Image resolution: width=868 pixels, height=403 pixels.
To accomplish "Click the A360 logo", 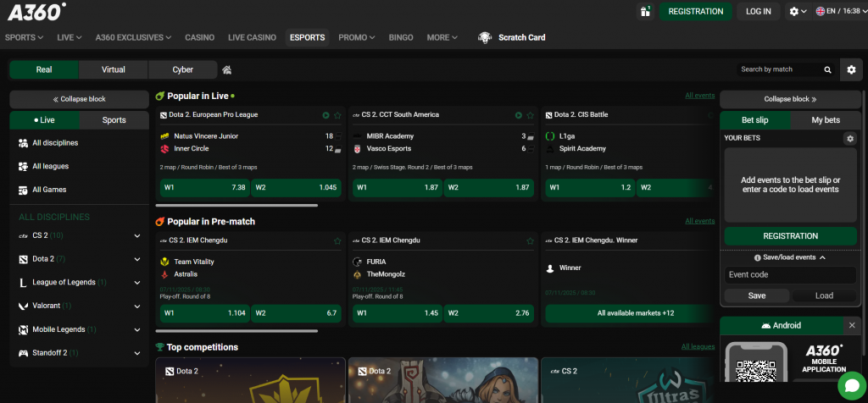I will 36,11.
